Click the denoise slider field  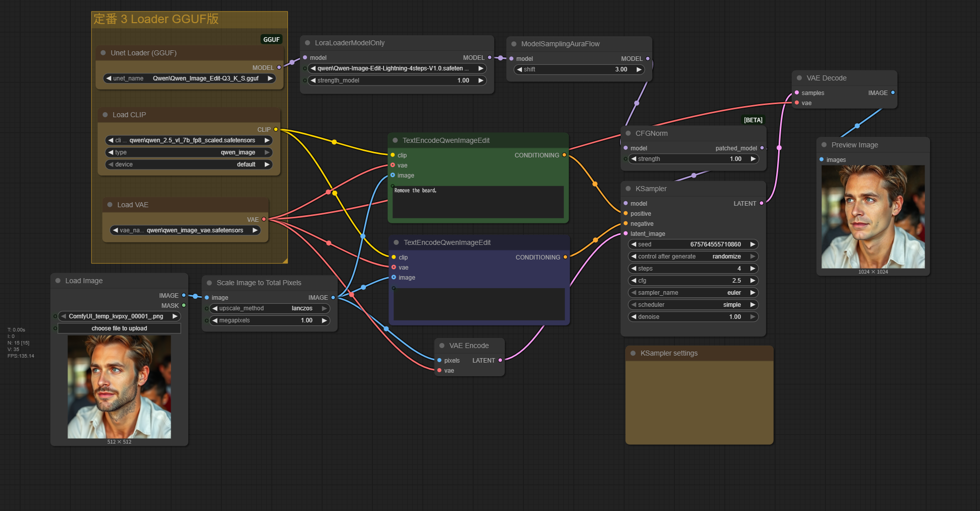click(693, 317)
